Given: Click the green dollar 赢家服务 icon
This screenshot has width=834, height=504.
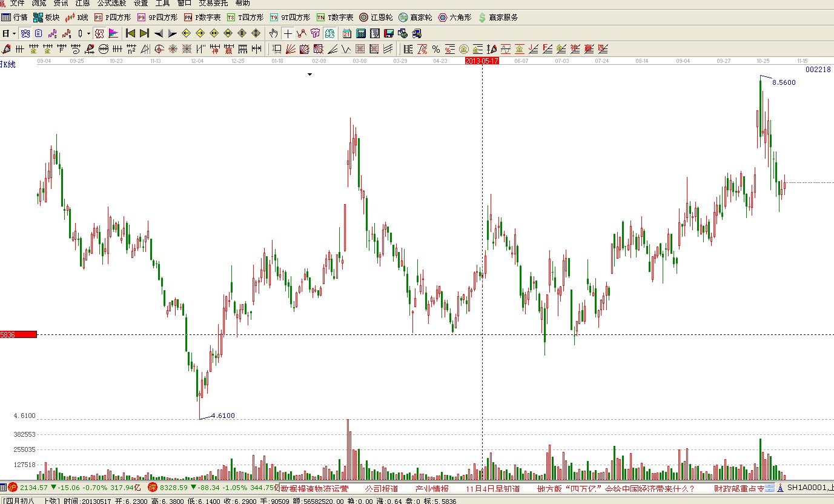Looking at the screenshot, I should pyautogui.click(x=497, y=18).
